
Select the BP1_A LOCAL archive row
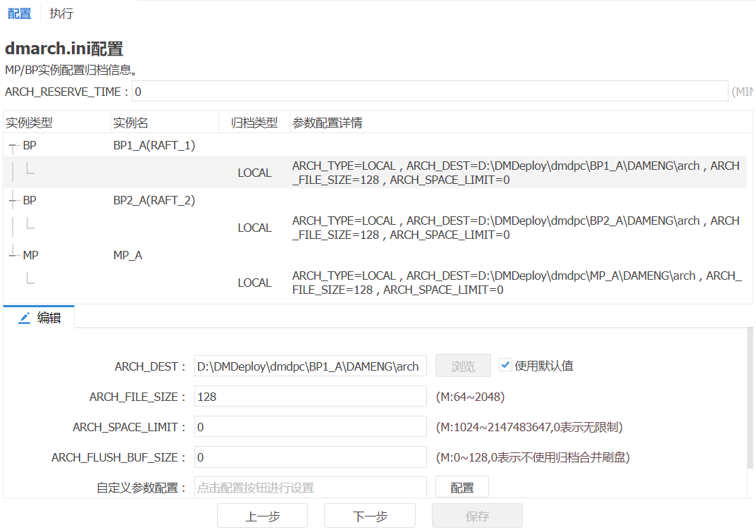click(x=375, y=173)
